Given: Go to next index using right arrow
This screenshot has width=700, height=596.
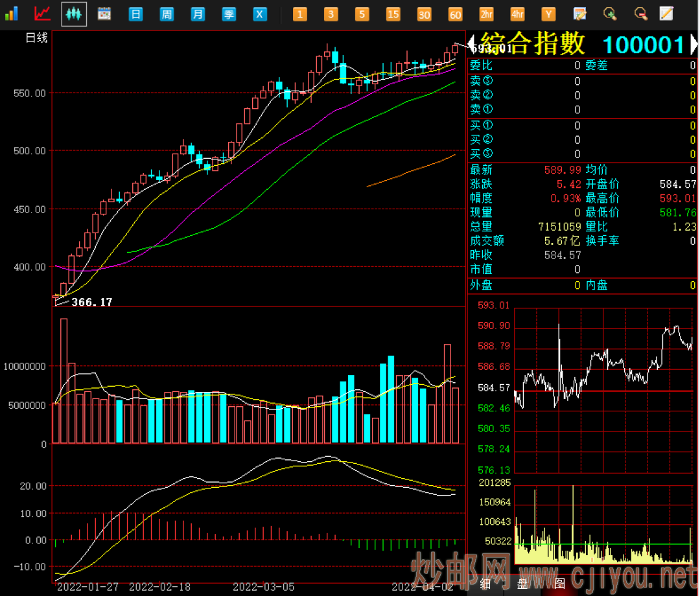Looking at the screenshot, I should point(694,44).
